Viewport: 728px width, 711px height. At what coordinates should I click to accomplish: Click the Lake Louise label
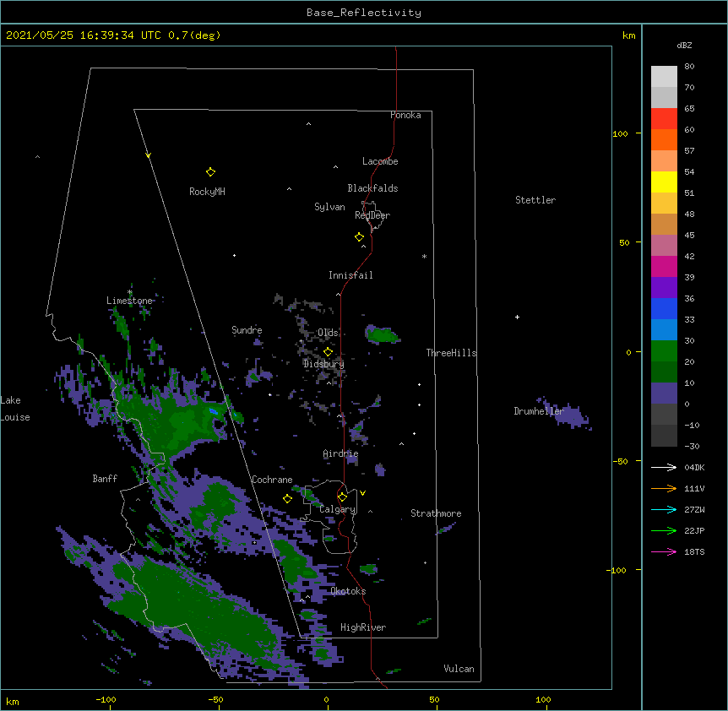(x=15, y=409)
